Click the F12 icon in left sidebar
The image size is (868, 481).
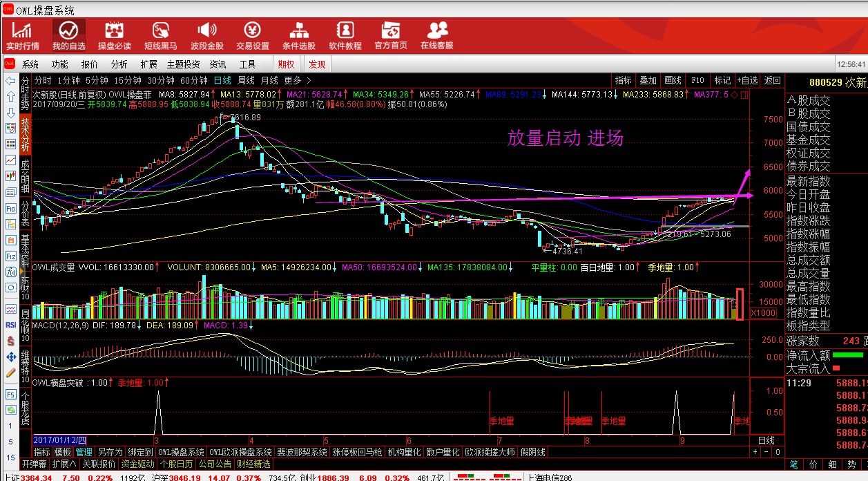coord(10,256)
